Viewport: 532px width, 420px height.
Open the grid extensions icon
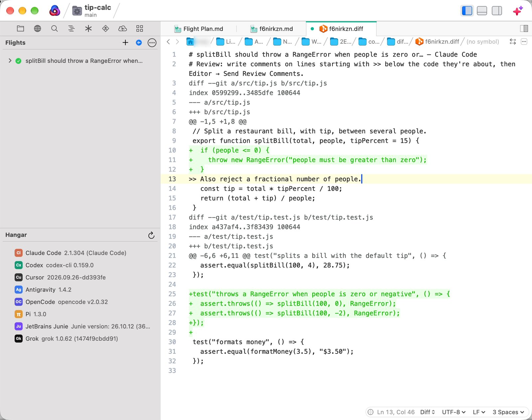(140, 29)
